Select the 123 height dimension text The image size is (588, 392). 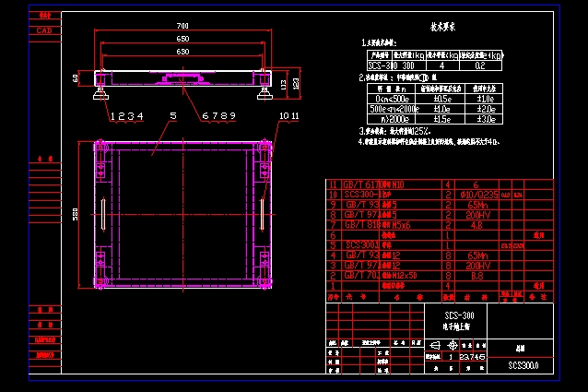pos(296,83)
